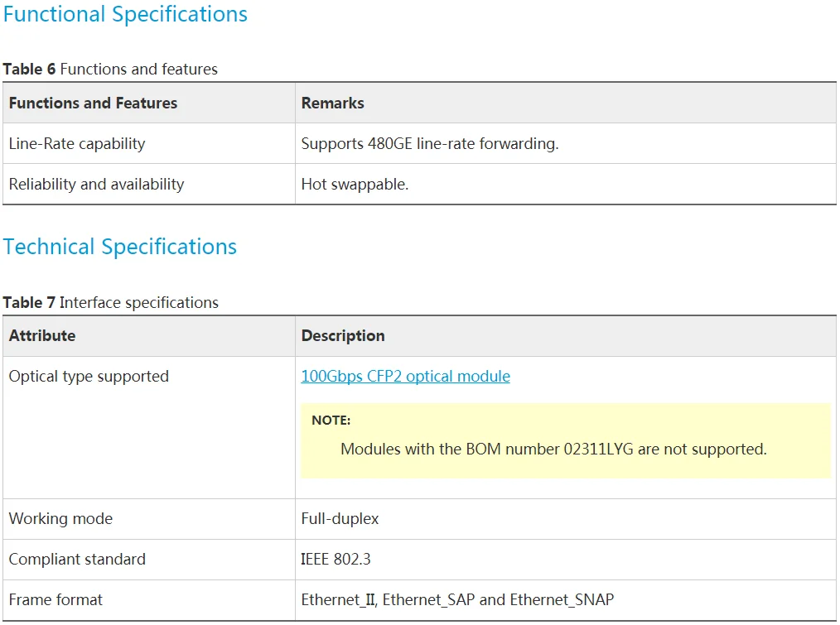Viewport: 840px width, 625px height.
Task: Click the Functional Specifications heading
Action: [125, 14]
